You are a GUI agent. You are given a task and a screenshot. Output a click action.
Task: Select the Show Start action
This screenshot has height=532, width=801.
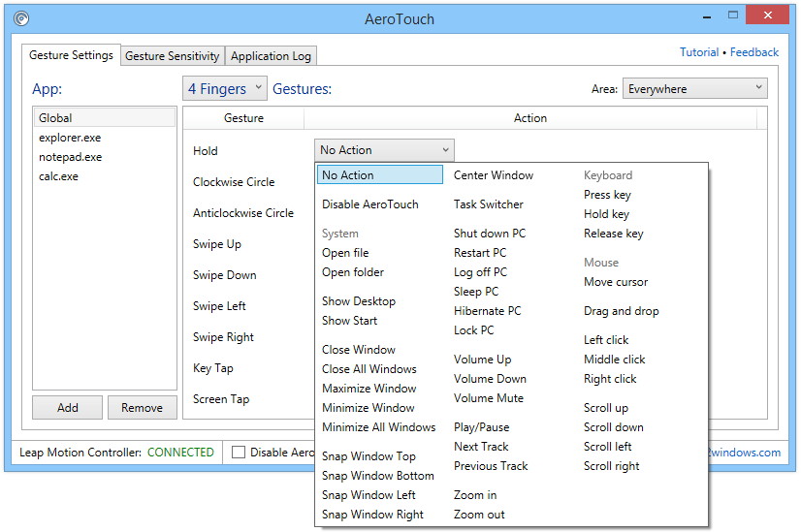coord(349,321)
